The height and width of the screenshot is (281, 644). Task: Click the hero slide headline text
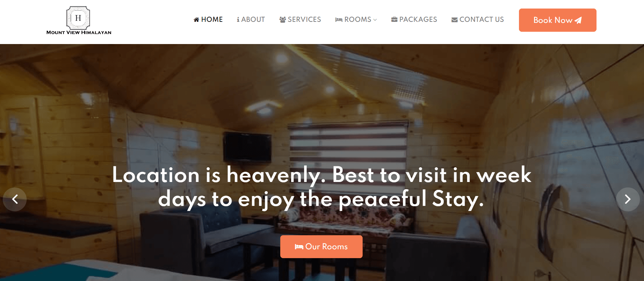tap(321, 187)
